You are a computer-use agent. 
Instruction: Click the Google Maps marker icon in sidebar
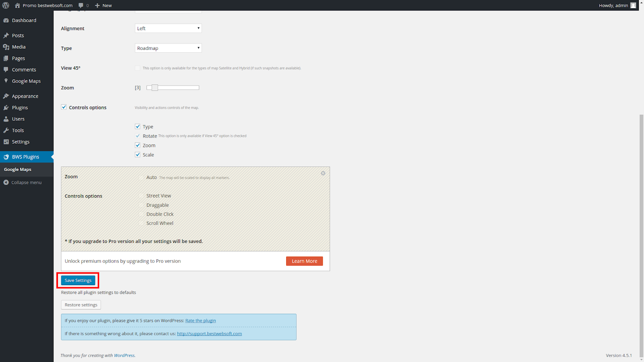[x=6, y=81]
